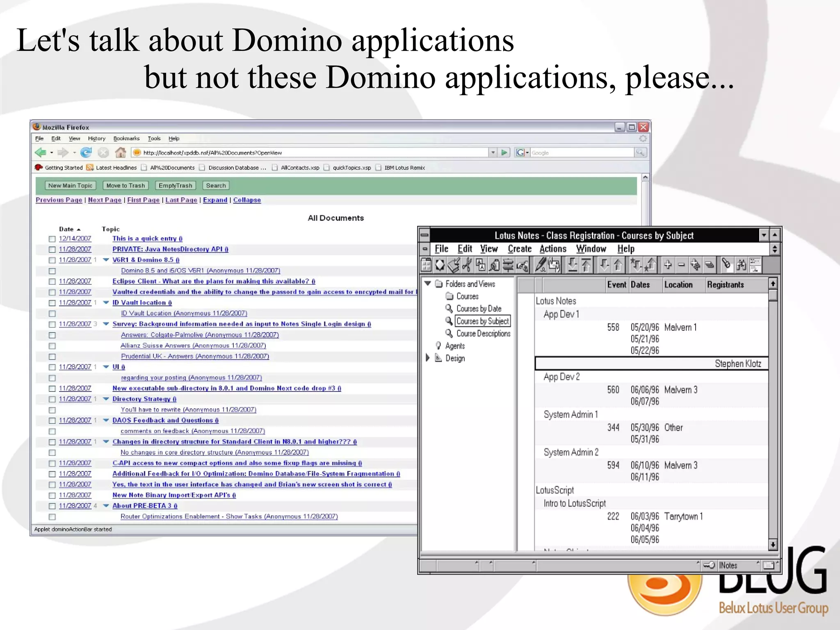Click the Firefox Back arrow icon
Viewport: 840px width, 630px height.
(40, 152)
